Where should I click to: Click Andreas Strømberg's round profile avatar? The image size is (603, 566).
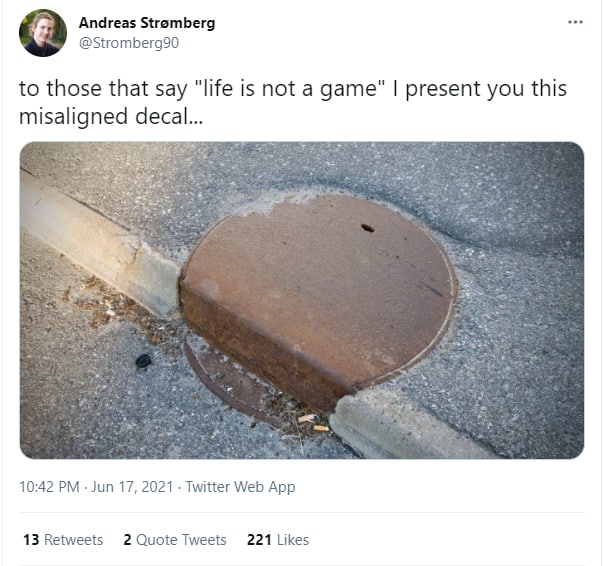pos(43,33)
